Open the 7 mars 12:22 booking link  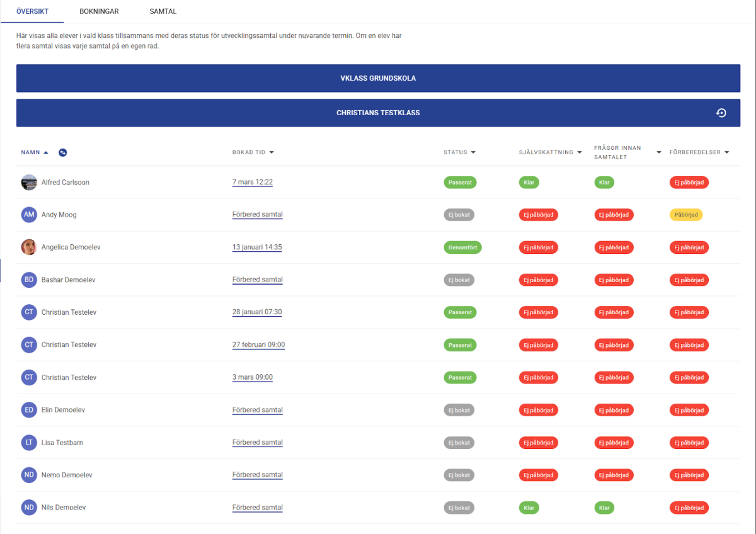click(x=252, y=183)
